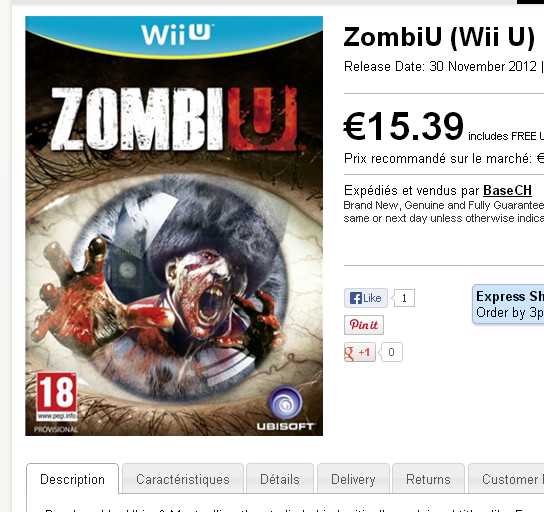Click the Facebook Like button
The height and width of the screenshot is (512, 544).
(x=366, y=298)
